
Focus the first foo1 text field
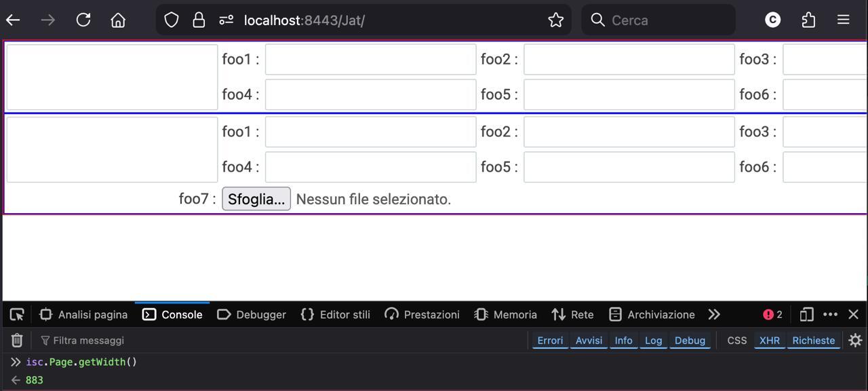pos(370,59)
